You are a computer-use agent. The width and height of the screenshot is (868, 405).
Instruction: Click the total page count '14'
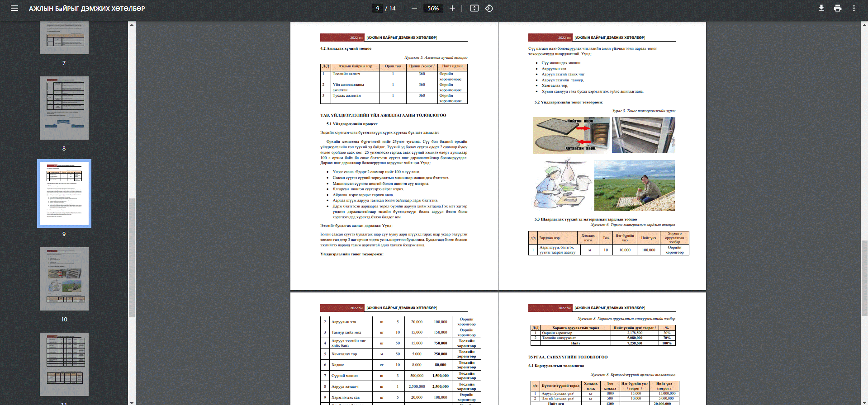point(392,8)
